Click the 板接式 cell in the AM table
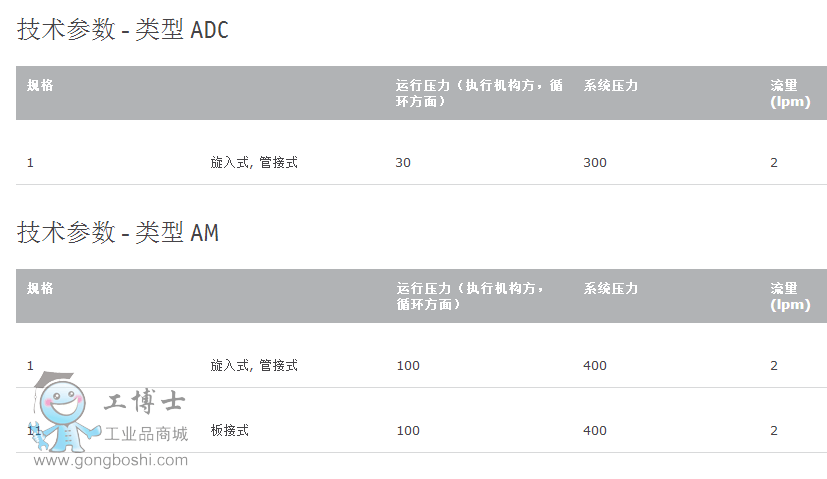The height and width of the screenshot is (479, 827). (x=229, y=430)
